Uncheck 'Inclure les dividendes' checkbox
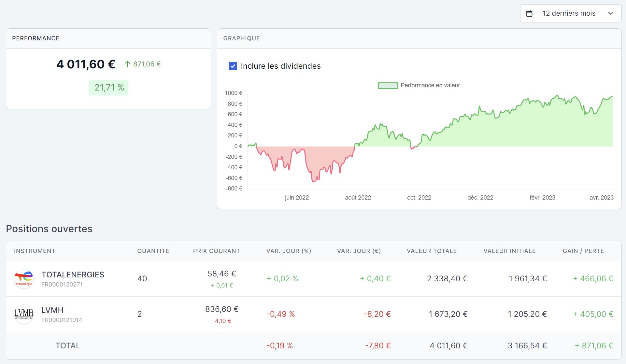 pyautogui.click(x=233, y=66)
